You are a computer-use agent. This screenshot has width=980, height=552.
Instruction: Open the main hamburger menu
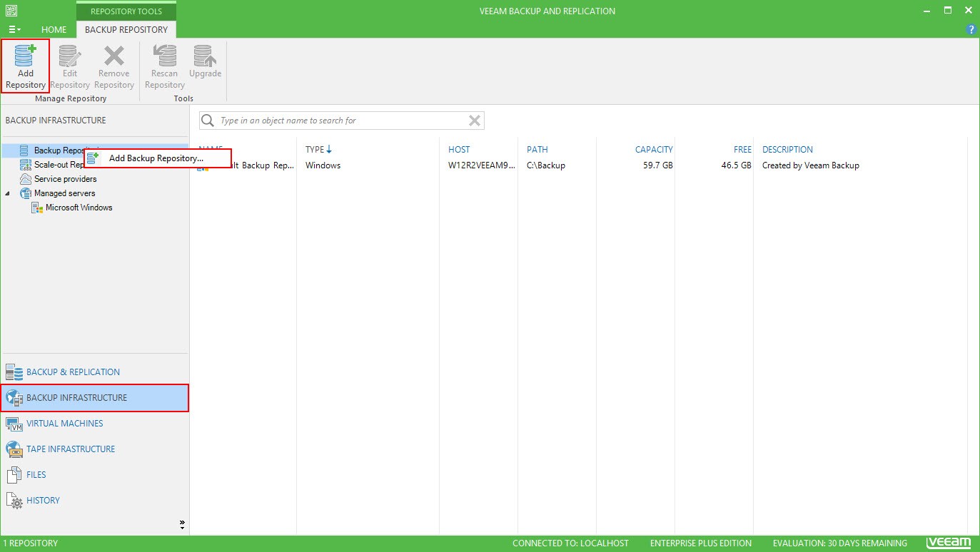[x=14, y=30]
